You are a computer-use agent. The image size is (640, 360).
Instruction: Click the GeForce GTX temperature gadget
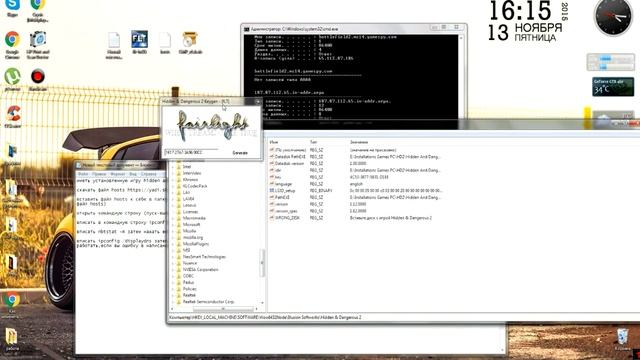(613, 87)
